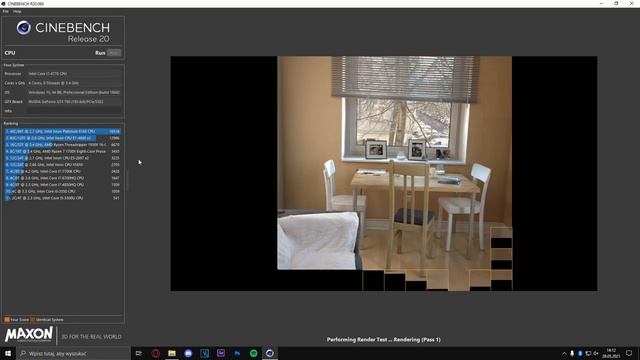Viewport: 640px width, 360px height.
Task: Open the File menu
Action: 5,11
